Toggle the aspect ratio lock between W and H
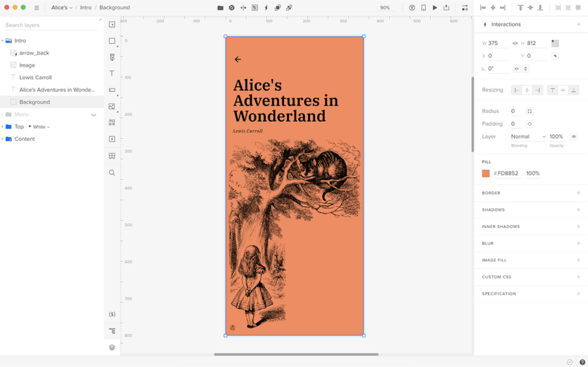The image size is (588, 367). pos(515,44)
